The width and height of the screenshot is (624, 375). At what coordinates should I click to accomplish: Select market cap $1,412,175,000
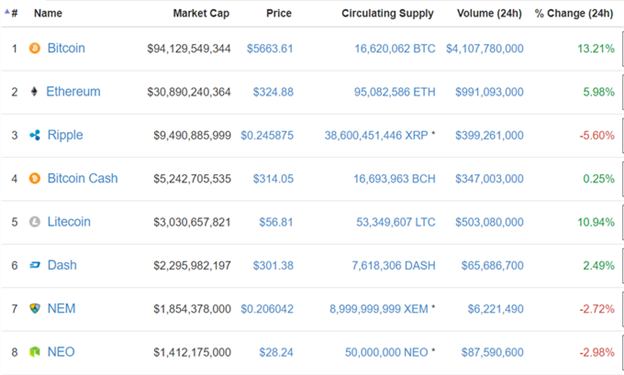click(x=192, y=352)
